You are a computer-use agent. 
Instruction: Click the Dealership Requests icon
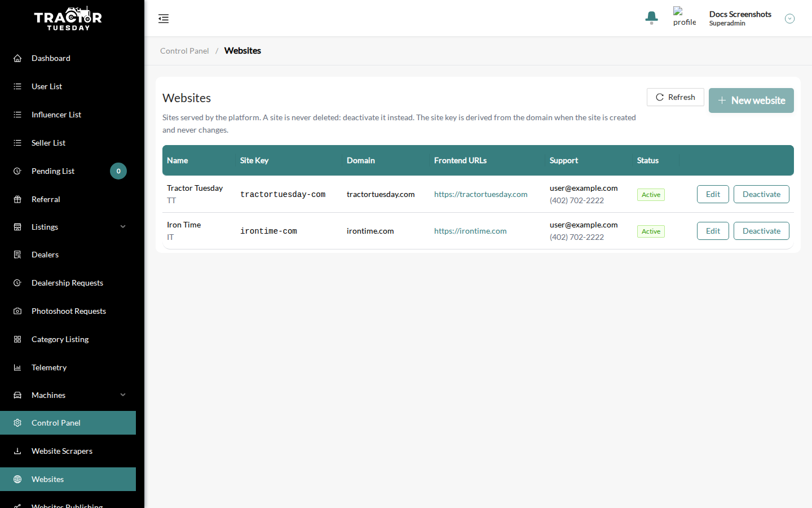click(x=17, y=283)
